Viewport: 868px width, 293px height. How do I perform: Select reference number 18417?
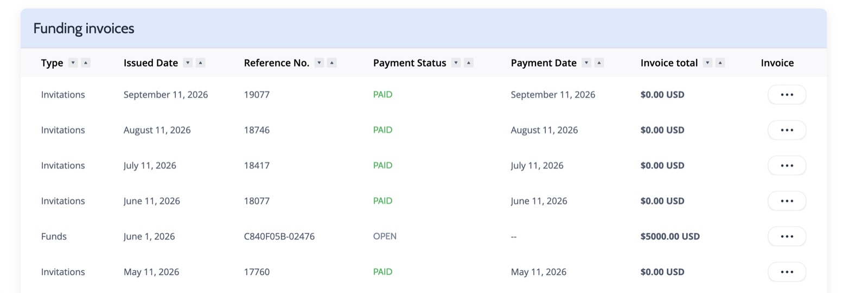click(257, 166)
